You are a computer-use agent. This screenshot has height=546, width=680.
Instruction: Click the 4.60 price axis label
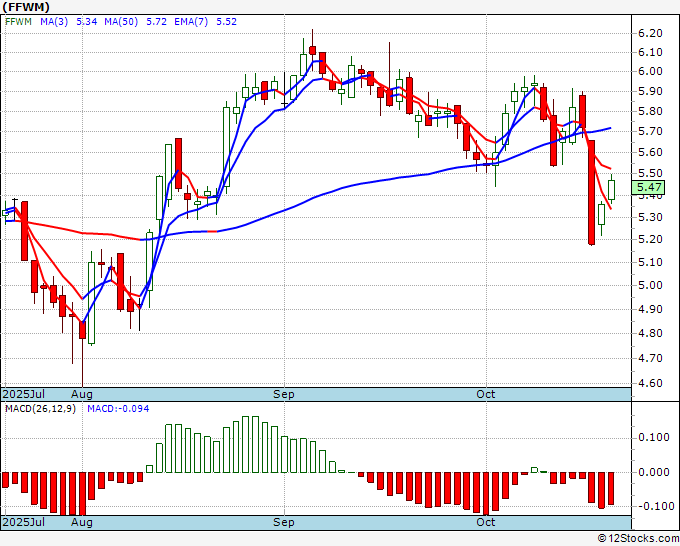650,383
